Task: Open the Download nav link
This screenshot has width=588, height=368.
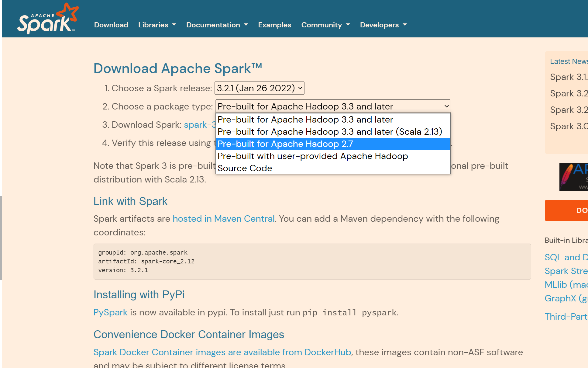Action: click(x=111, y=25)
